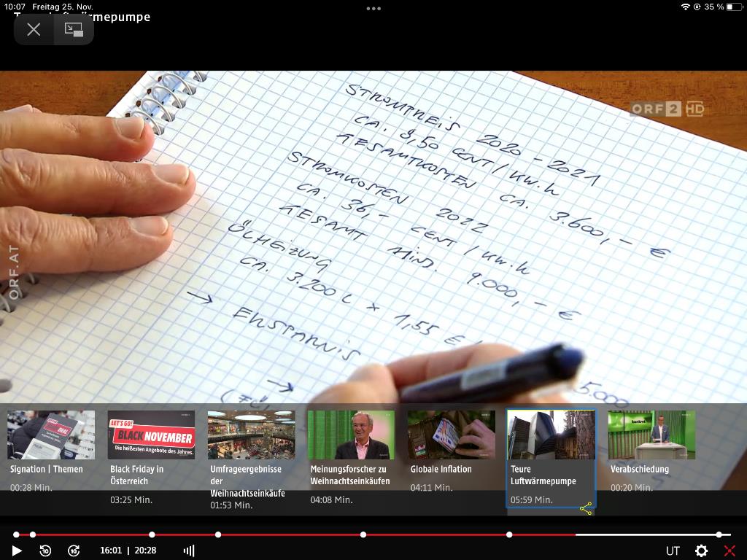Open player settings gear
This screenshot has width=747, height=560.
tap(701, 551)
